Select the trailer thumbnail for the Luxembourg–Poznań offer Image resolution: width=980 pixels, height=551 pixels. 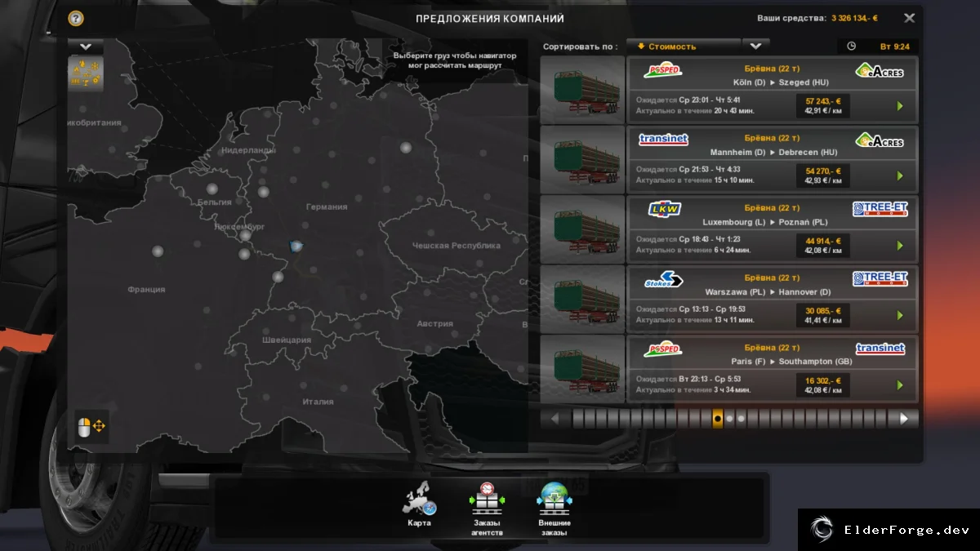(582, 229)
